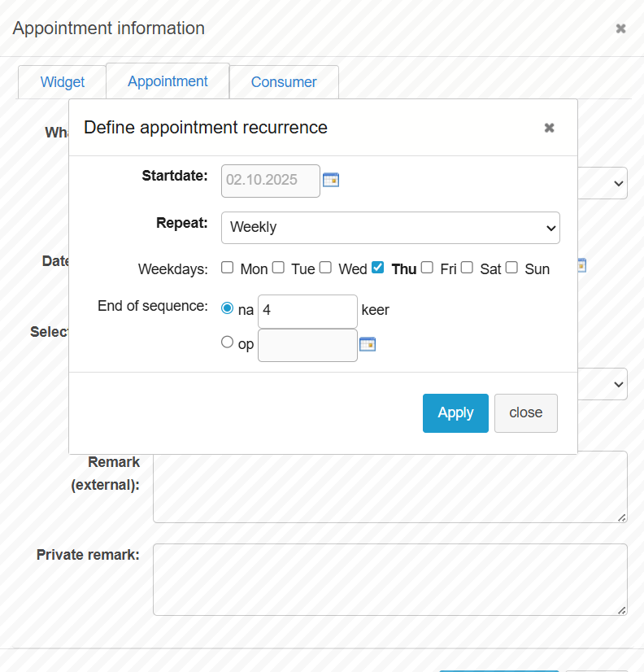Click the 'close' button in dialog
The image size is (644, 672).
click(x=525, y=412)
